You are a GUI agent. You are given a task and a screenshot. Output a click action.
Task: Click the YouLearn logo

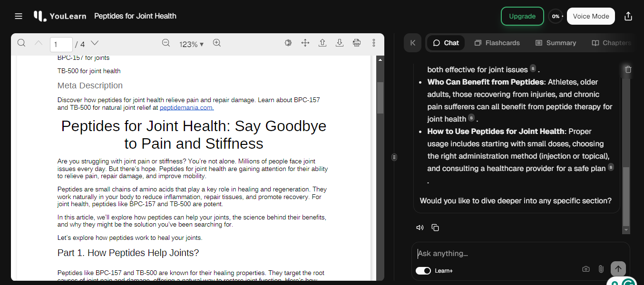tap(60, 16)
